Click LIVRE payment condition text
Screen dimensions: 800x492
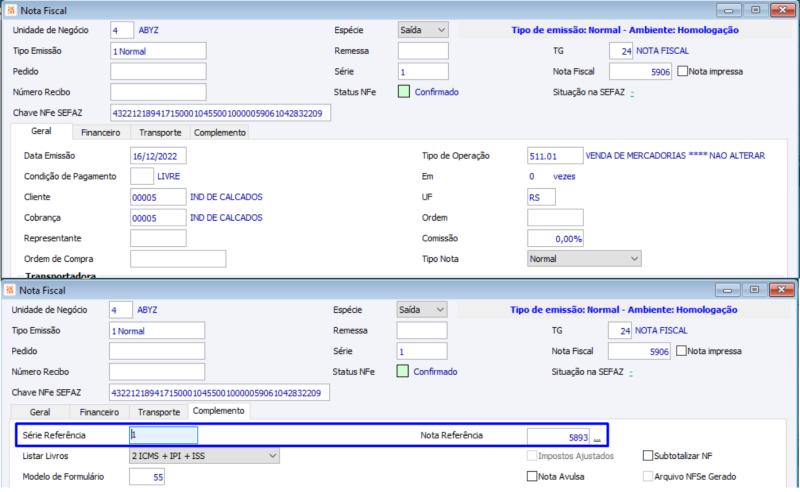pos(168,176)
